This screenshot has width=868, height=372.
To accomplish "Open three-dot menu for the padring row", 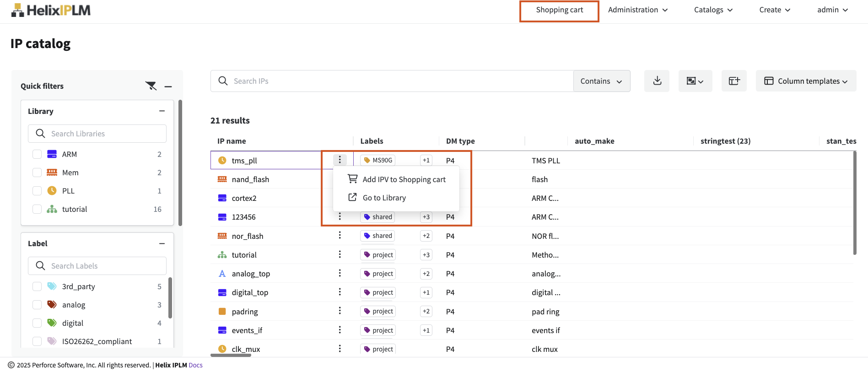I will [x=340, y=311].
